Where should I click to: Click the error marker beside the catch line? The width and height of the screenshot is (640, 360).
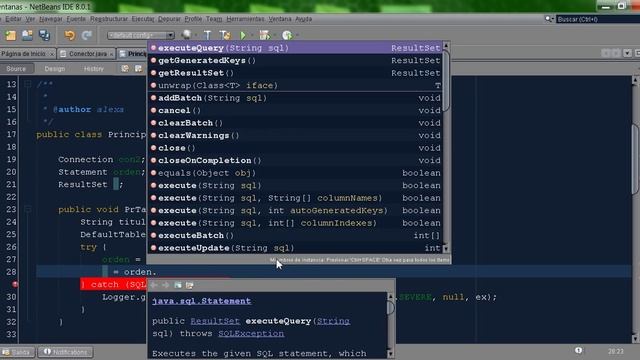(15, 284)
